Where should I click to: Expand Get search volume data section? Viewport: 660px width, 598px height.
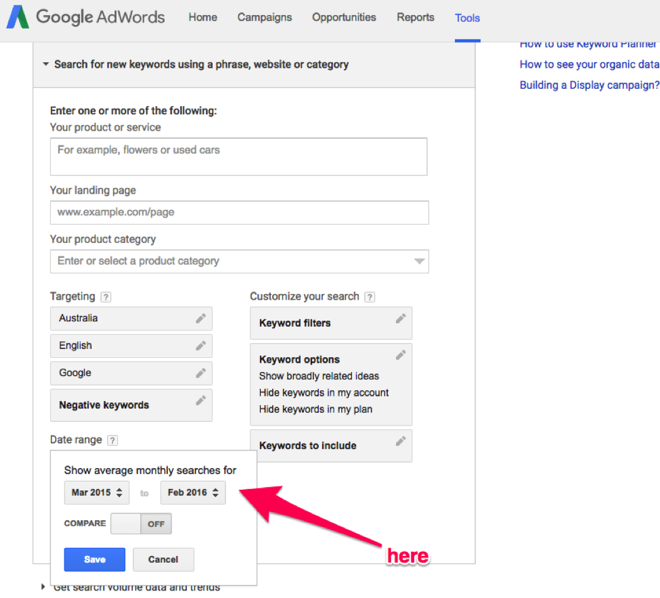tap(43, 587)
